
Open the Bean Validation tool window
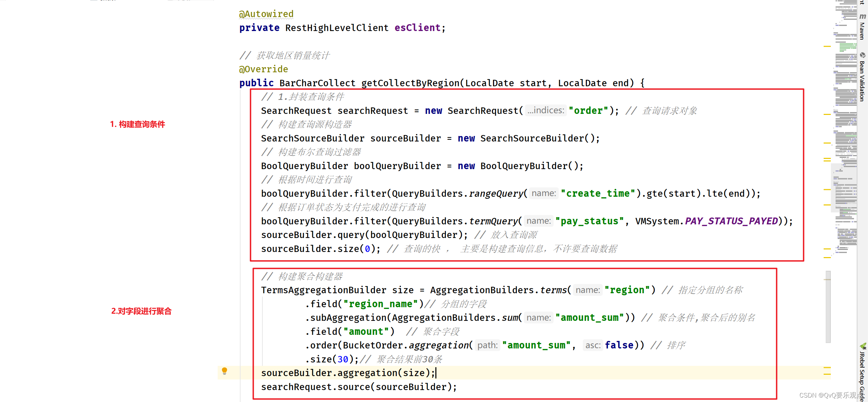point(863,77)
